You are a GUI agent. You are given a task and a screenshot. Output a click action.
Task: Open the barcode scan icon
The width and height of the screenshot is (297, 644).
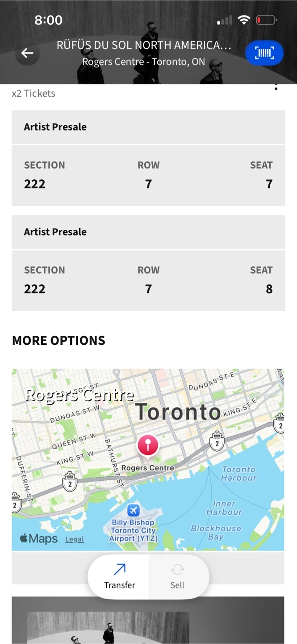(264, 53)
